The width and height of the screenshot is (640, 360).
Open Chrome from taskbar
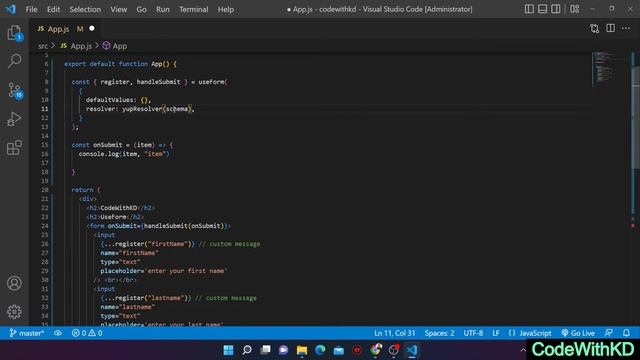coord(376,350)
